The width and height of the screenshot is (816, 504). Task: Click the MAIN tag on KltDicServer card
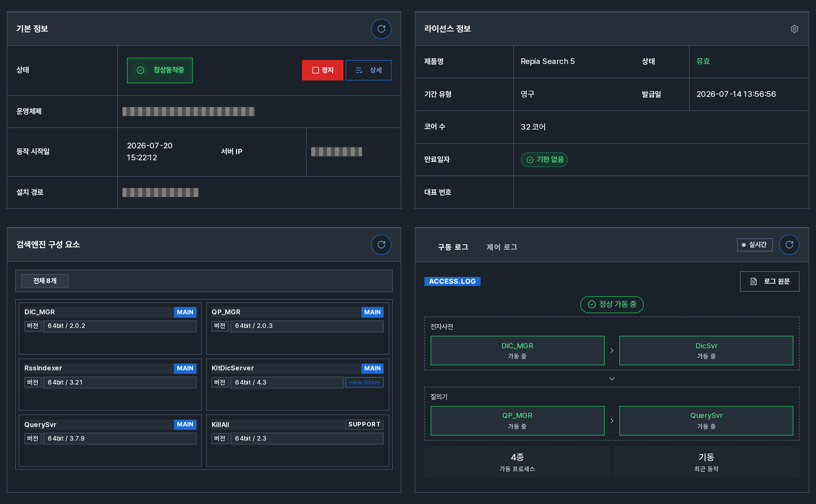coord(372,368)
